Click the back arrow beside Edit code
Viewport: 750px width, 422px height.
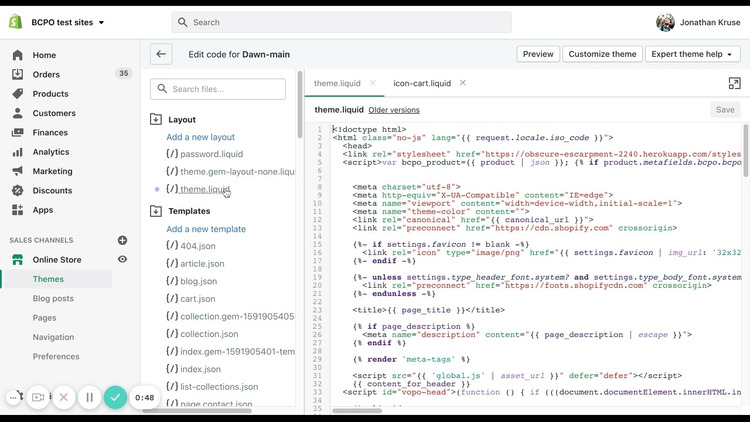click(161, 54)
